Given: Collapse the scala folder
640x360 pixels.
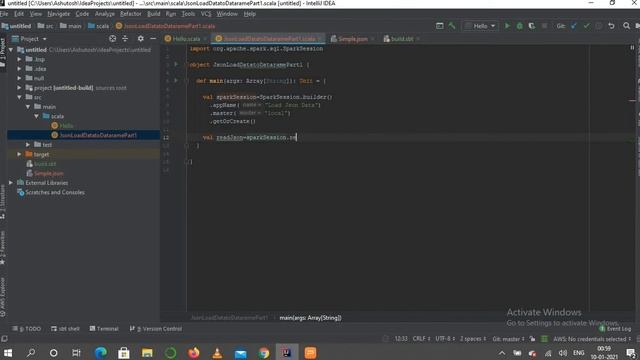Looking at the screenshot, I should (x=36, y=116).
